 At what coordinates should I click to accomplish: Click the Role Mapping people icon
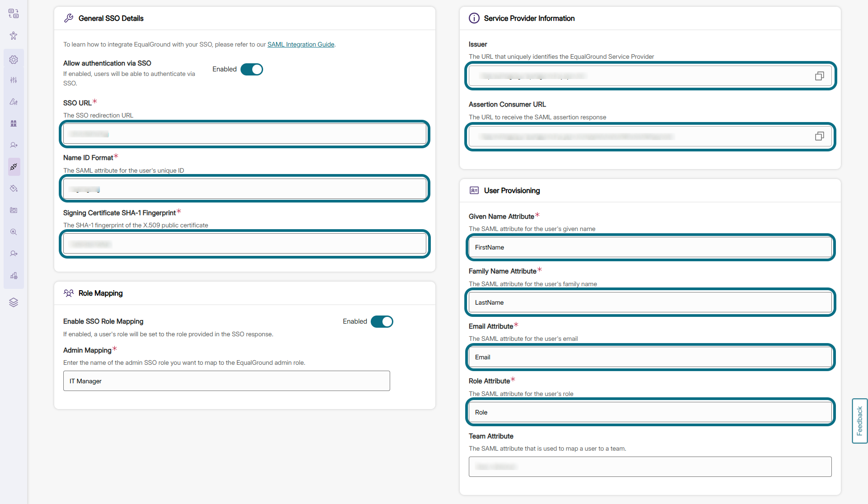(x=69, y=293)
